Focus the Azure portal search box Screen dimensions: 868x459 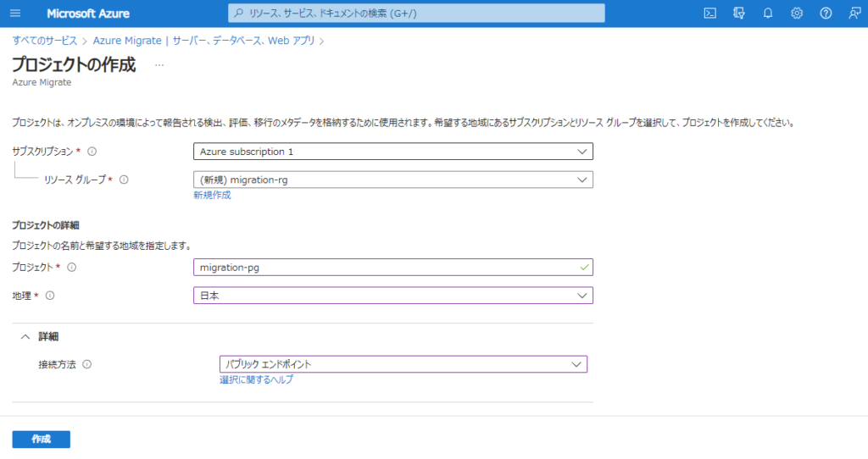tap(416, 13)
